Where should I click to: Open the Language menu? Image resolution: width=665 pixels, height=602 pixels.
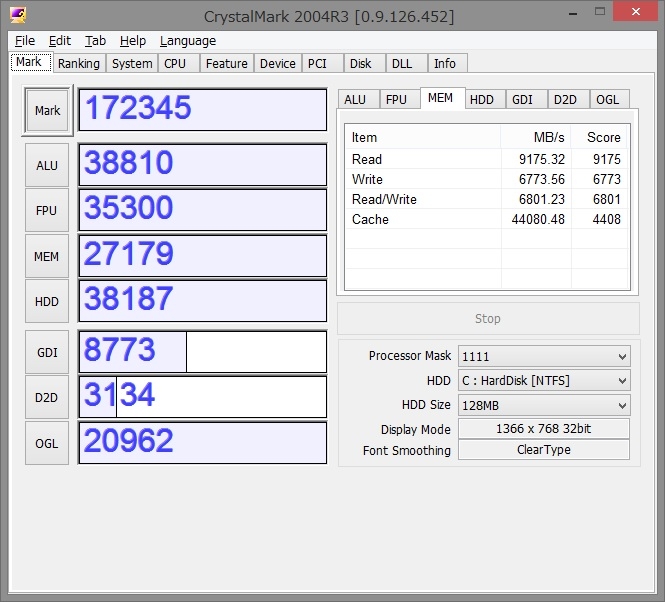coord(187,41)
